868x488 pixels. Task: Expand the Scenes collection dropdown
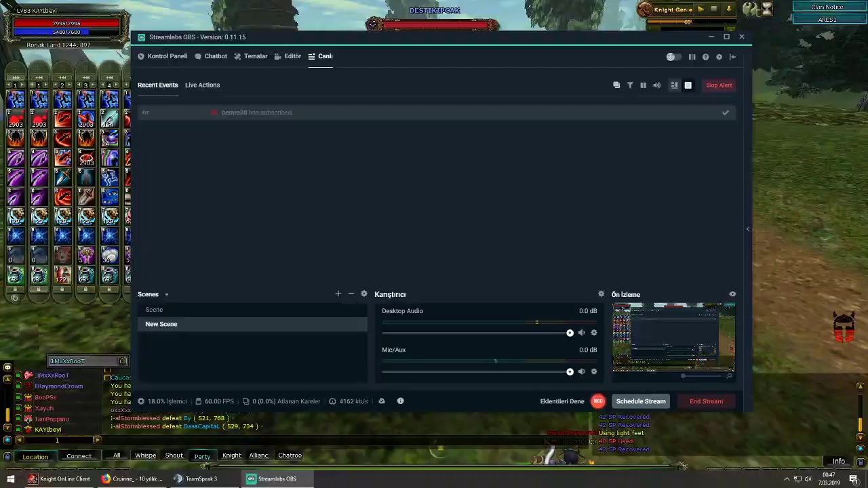[166, 295]
